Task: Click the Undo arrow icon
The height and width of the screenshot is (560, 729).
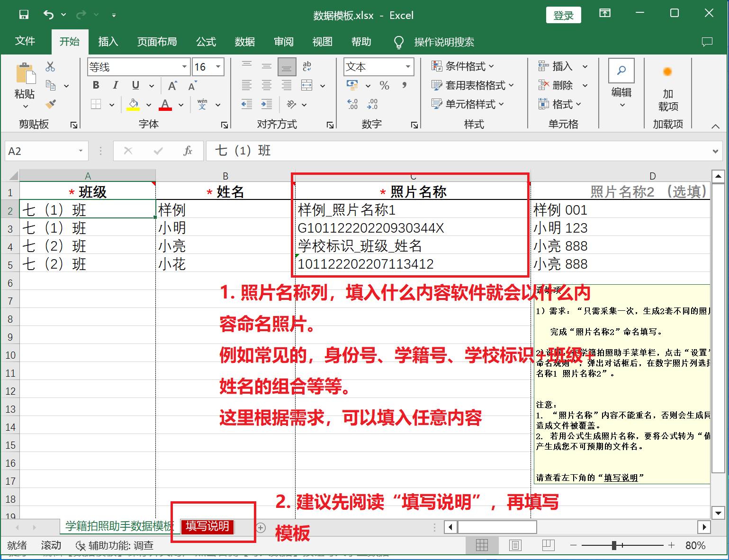Action: 48,15
